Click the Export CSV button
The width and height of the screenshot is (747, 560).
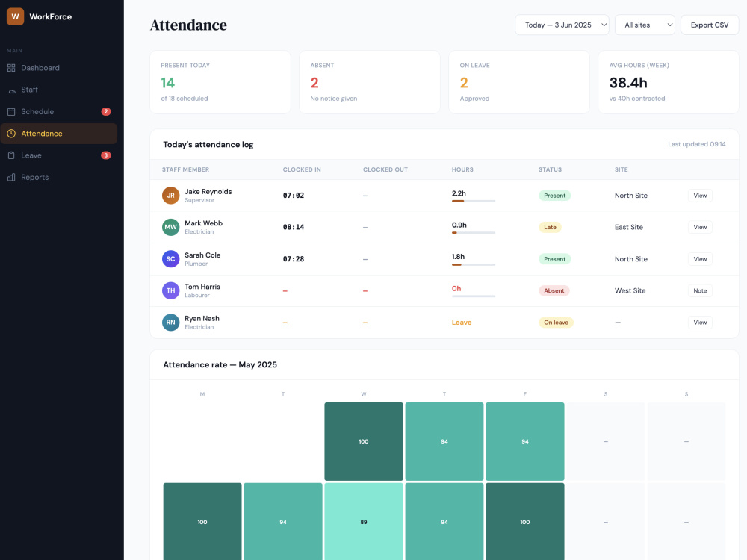pos(710,25)
